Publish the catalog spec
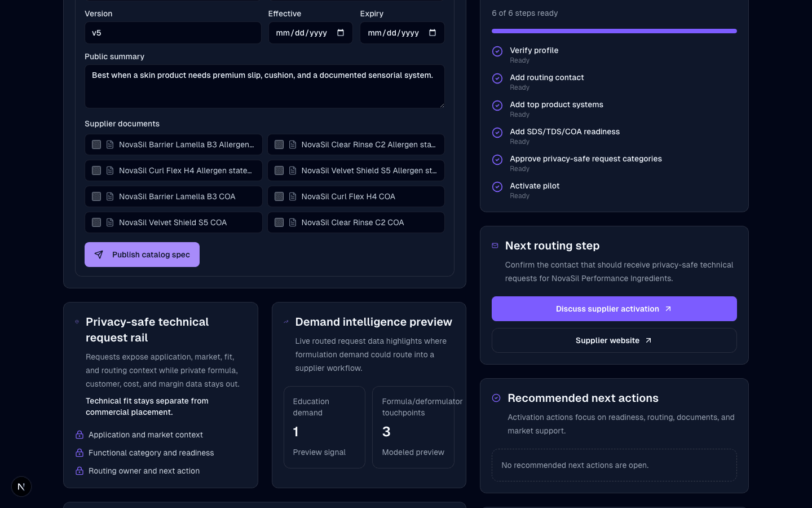 [x=142, y=255]
